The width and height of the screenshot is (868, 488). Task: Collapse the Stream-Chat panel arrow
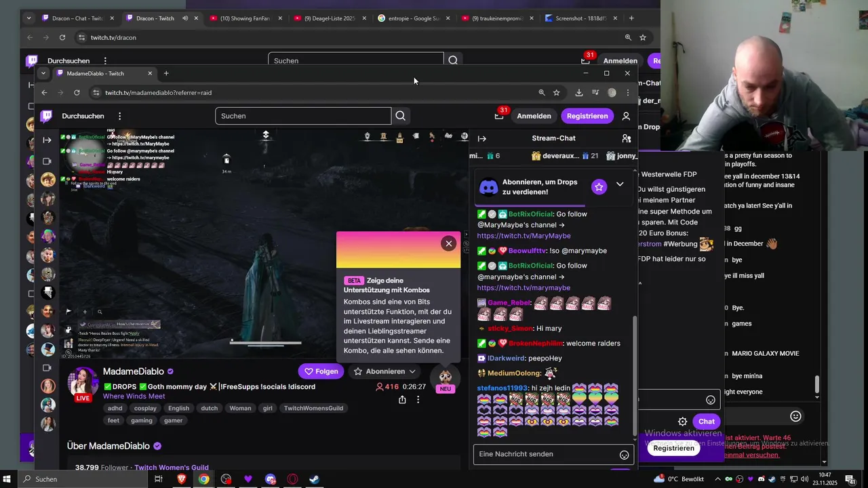click(482, 138)
